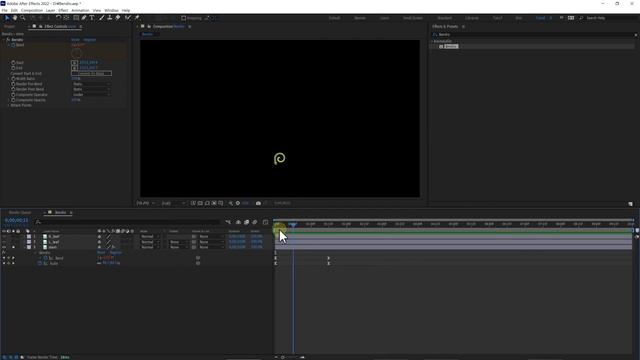Open the Effect menu
This screenshot has width=640, height=360.
(x=63, y=10)
